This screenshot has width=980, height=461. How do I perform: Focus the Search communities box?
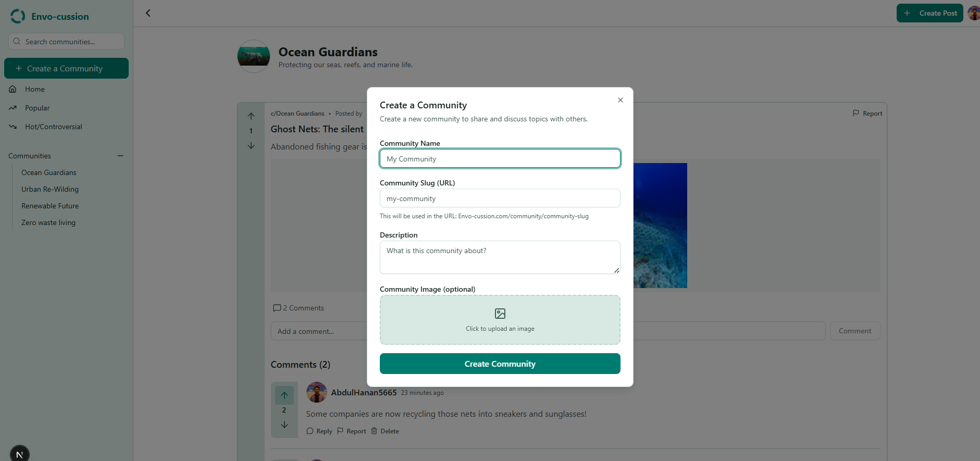tap(66, 41)
